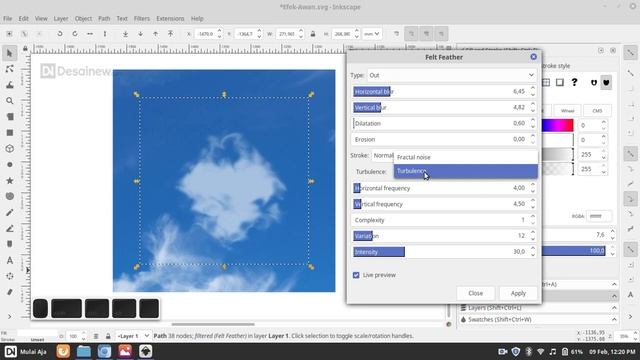
Task: Select the Spray tool
Action: click(x=10, y=276)
